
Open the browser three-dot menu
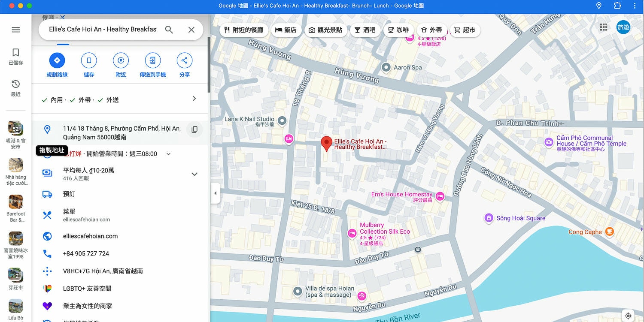(x=635, y=6)
